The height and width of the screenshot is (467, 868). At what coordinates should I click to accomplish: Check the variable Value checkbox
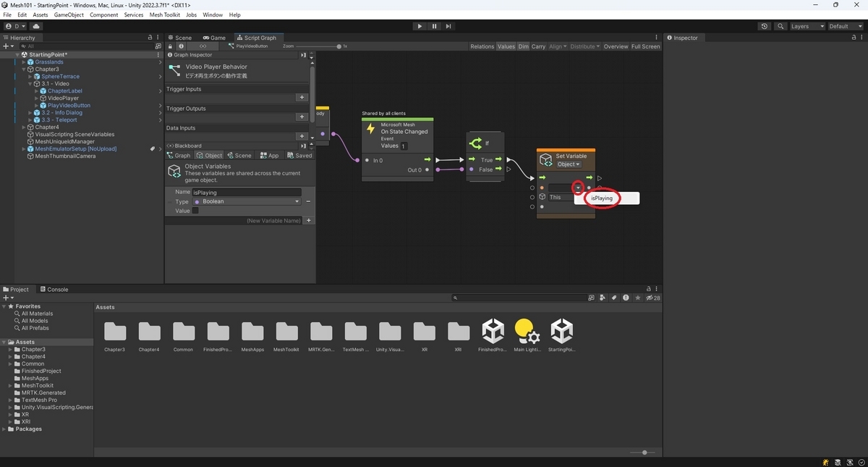pyautogui.click(x=195, y=211)
